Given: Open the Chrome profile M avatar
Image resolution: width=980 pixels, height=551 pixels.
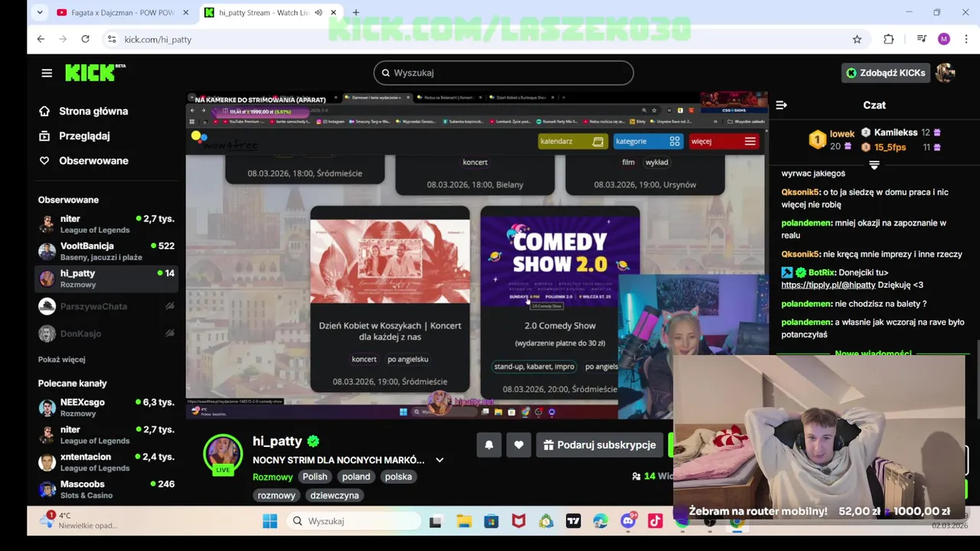Looking at the screenshot, I should coord(943,39).
